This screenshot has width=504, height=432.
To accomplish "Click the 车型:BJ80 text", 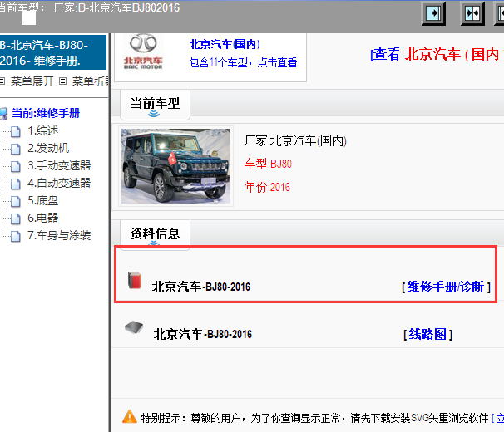I will tap(268, 164).
